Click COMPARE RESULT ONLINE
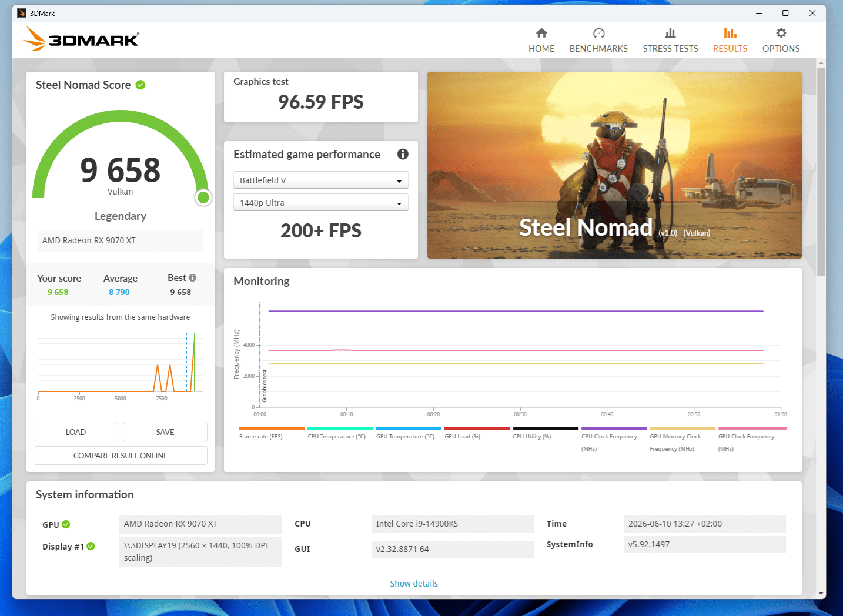This screenshot has width=843, height=616. 121,456
